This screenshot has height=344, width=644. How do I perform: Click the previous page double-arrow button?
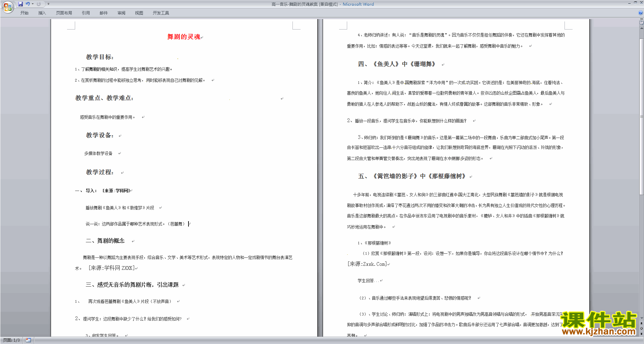tap(641, 323)
